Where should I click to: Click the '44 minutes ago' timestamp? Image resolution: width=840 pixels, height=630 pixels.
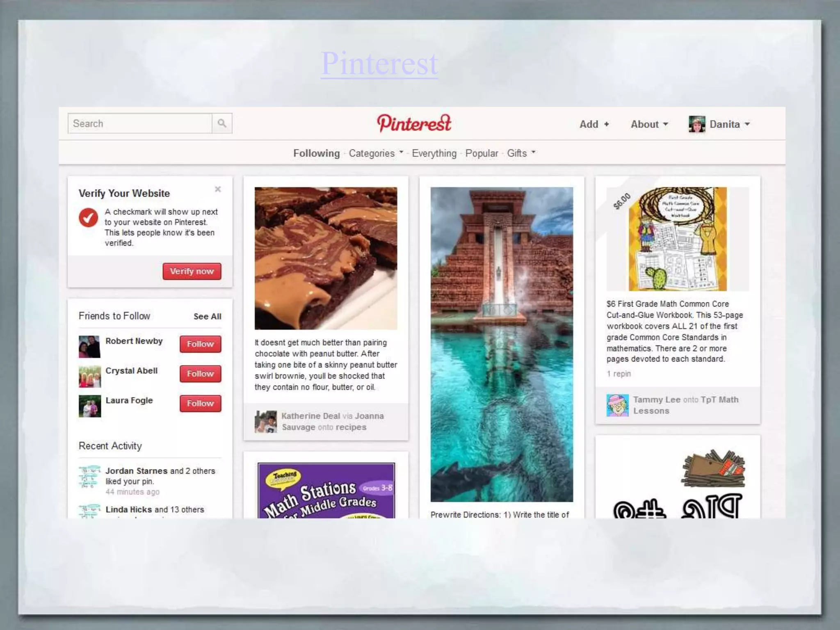[132, 492]
